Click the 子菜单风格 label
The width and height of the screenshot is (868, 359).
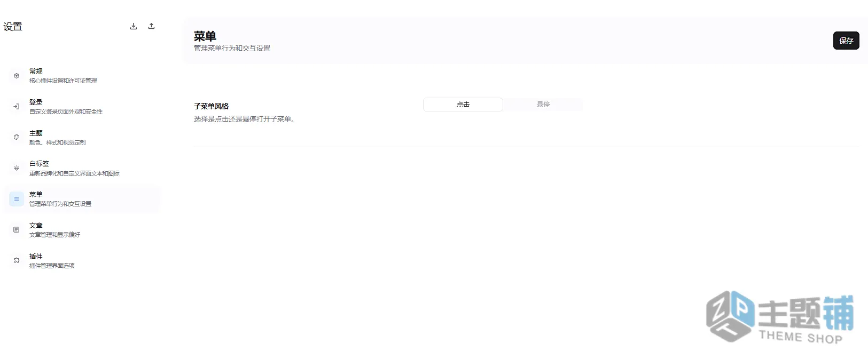click(211, 106)
